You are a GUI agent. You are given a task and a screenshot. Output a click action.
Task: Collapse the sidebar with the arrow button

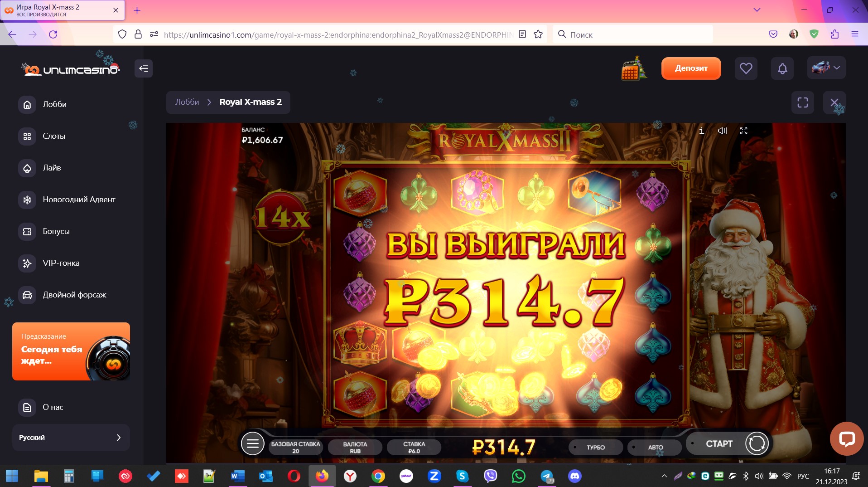[x=144, y=68]
